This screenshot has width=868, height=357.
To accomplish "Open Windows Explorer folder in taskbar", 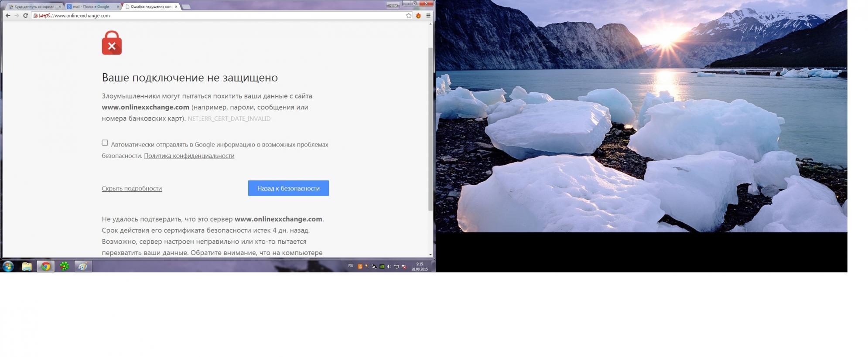I will [27, 266].
